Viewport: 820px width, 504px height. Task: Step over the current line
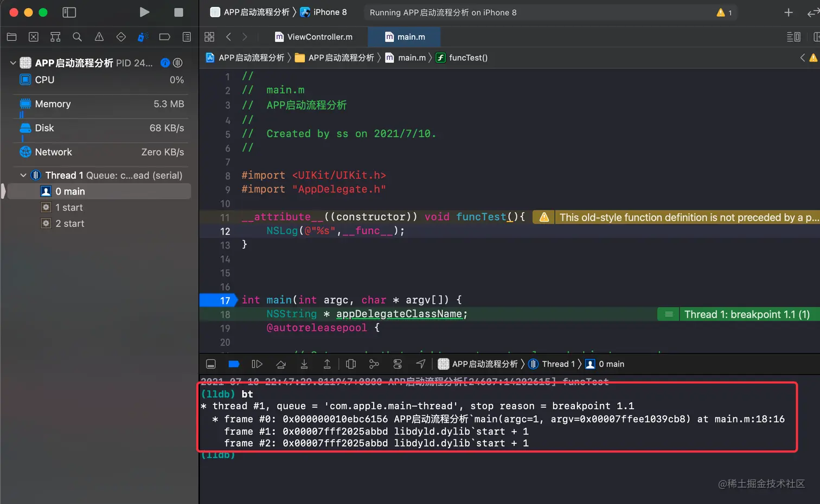point(280,364)
